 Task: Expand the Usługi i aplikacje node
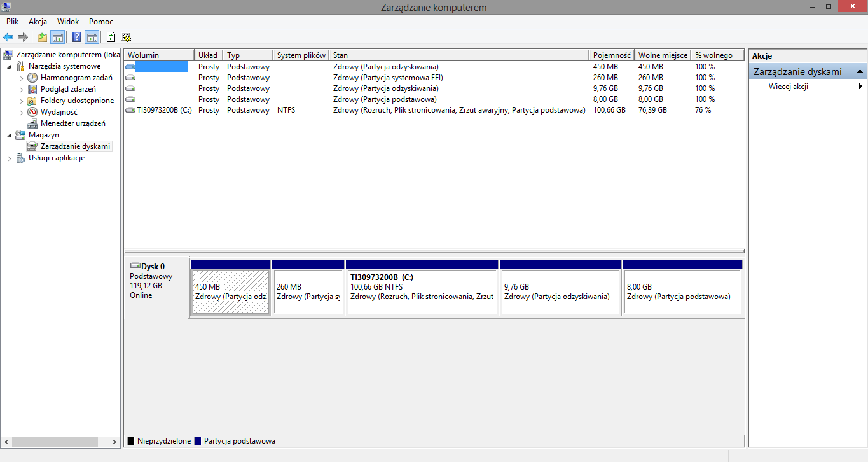(x=9, y=158)
